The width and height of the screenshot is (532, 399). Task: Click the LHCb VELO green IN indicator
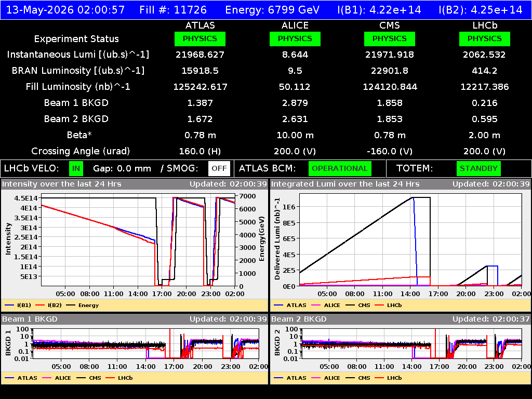76,169
